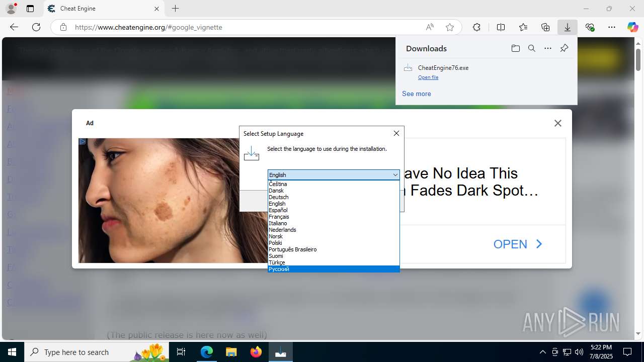Open File Explorer taskbar icon
The height and width of the screenshot is (362, 644).
pos(231,352)
